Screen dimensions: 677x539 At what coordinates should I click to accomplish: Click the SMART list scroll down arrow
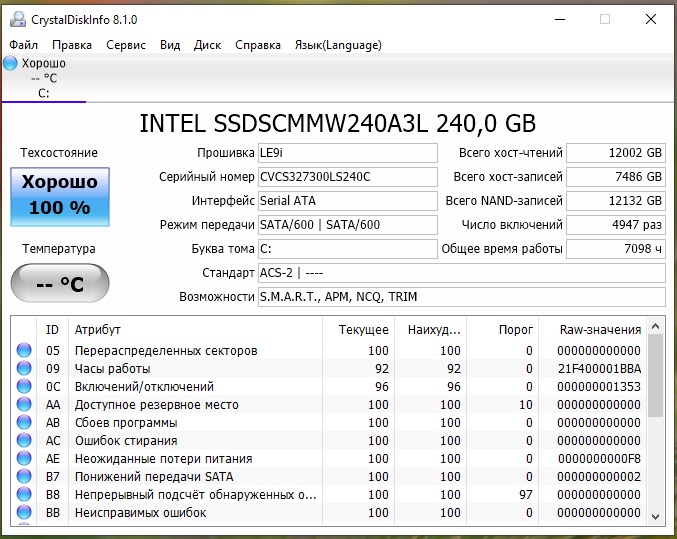[655, 517]
